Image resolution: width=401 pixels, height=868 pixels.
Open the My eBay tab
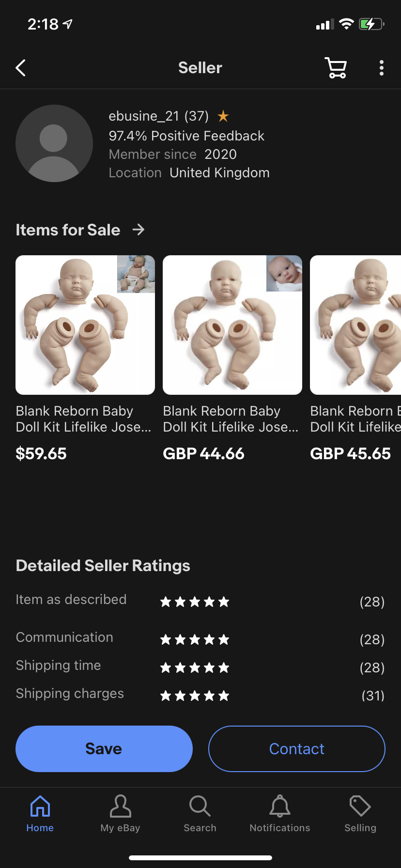[120, 814]
